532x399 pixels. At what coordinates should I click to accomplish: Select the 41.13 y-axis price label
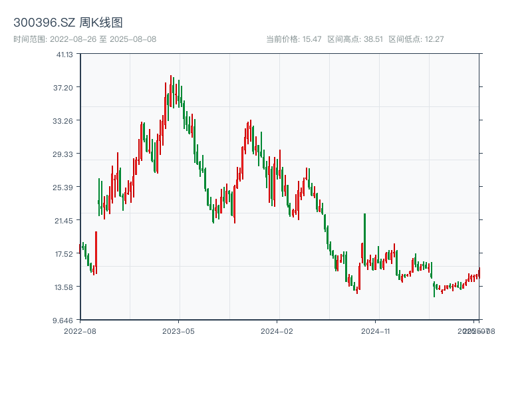pyautogui.click(x=65, y=55)
